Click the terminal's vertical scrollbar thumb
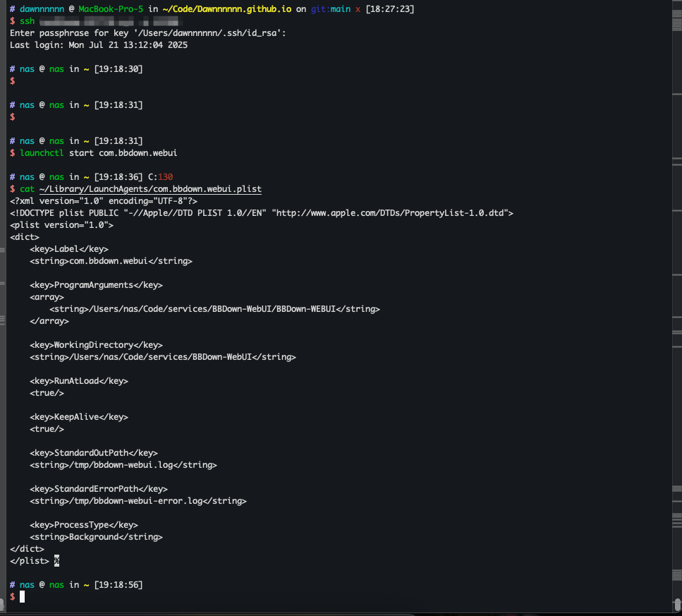The image size is (682, 616). pos(677,604)
